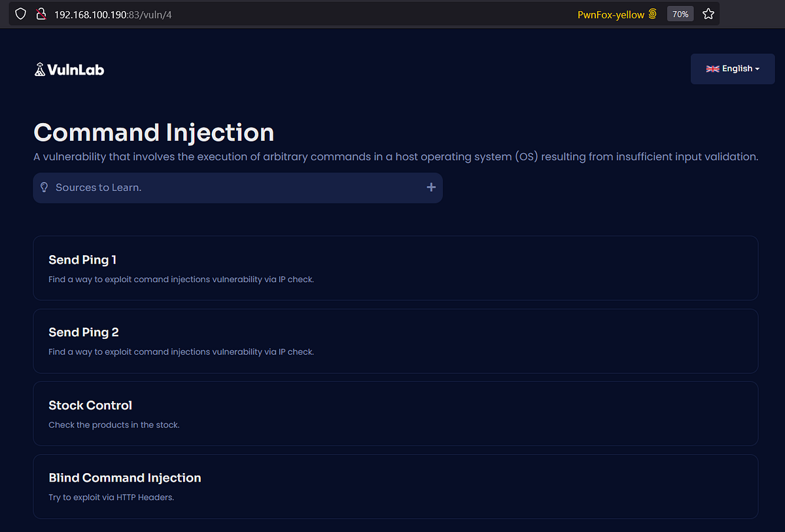The width and height of the screenshot is (785, 532).
Task: Open the Blind Command Injection challenge
Action: coord(395,486)
